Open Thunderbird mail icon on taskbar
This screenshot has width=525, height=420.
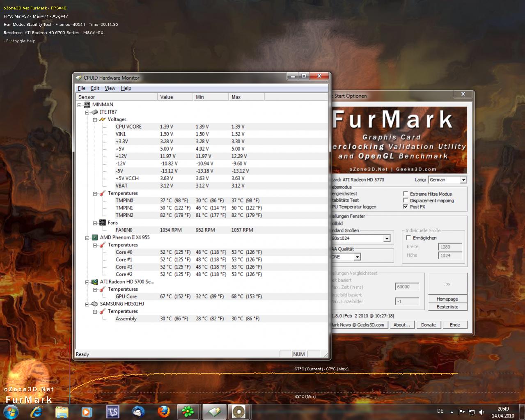138,412
